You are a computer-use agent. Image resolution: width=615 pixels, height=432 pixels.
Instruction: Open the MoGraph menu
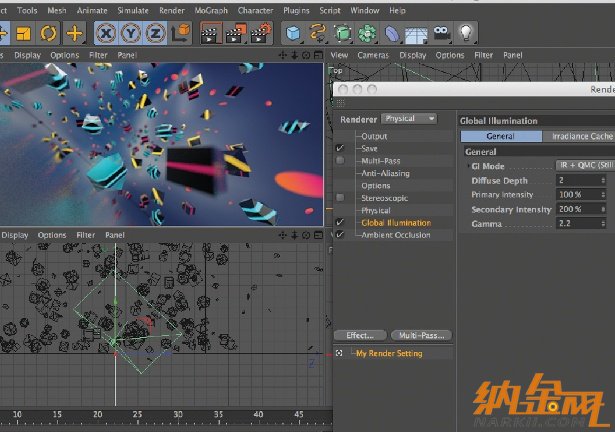point(211,11)
